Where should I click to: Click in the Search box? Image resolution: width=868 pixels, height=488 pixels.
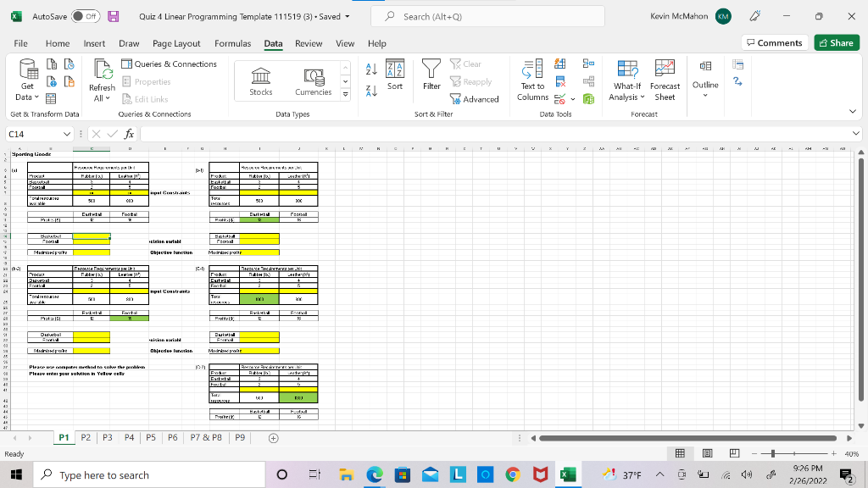pos(487,17)
